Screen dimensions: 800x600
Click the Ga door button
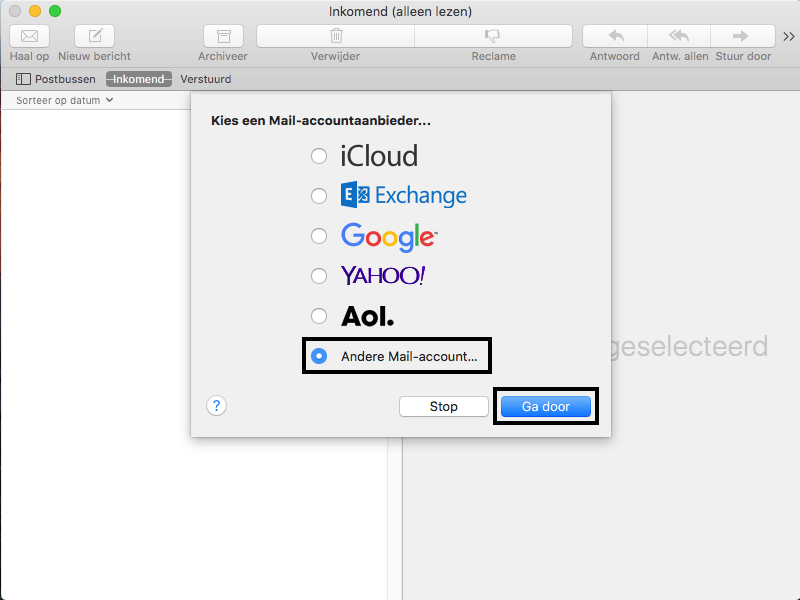[546, 407]
